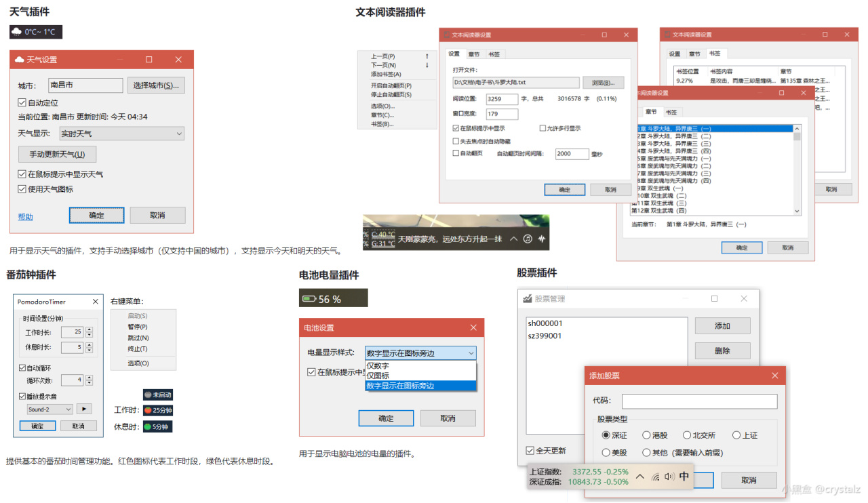
Task: Close the 添加股票 dialog
Action: (775, 376)
